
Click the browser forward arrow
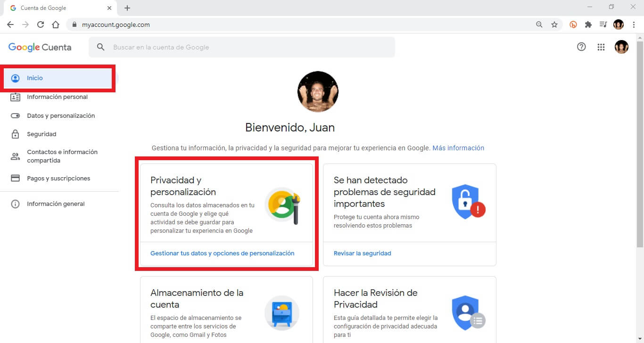(25, 24)
